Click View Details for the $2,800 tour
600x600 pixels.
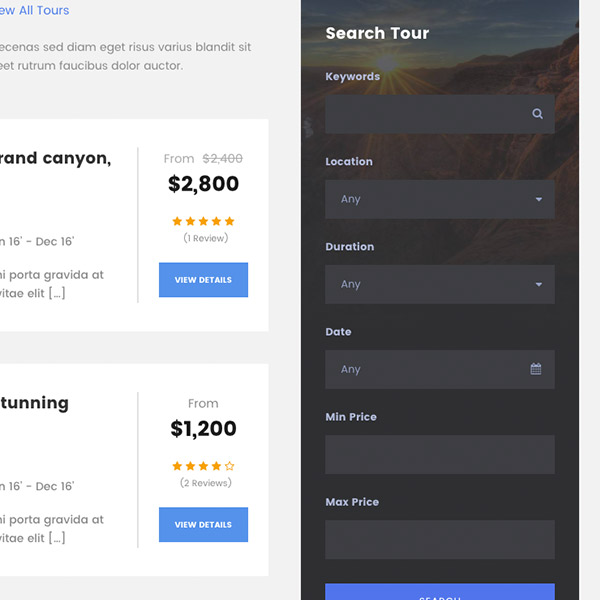203,280
